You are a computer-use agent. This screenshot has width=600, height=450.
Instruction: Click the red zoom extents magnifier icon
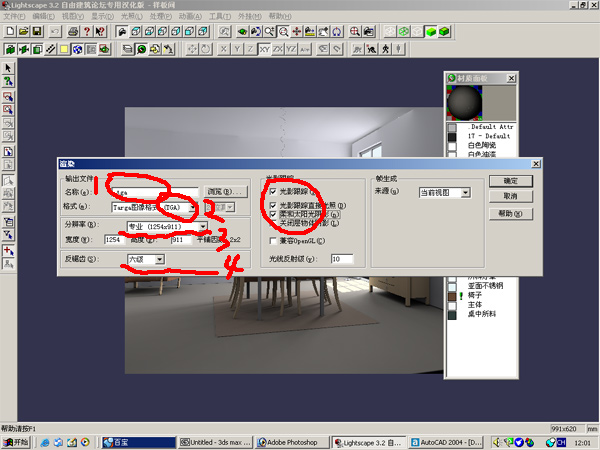tap(355, 32)
